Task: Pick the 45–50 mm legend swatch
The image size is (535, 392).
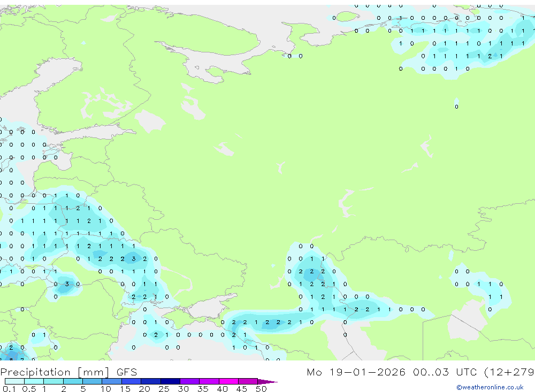Action: point(248,381)
